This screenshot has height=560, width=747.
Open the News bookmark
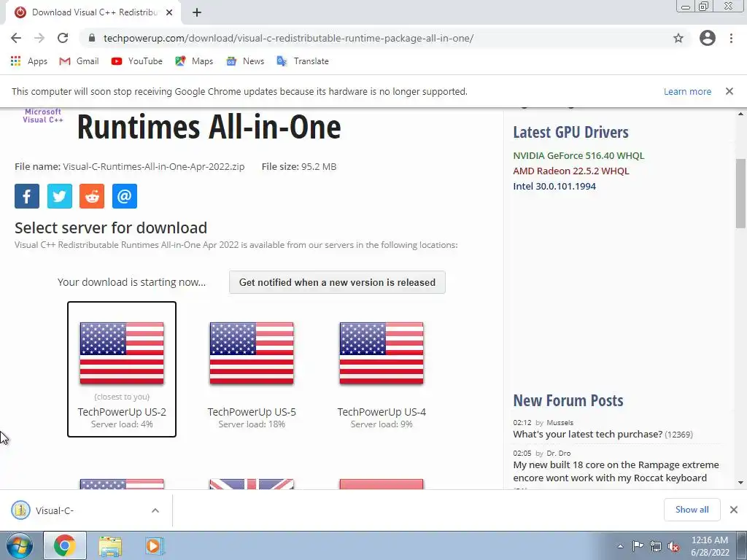[245, 61]
